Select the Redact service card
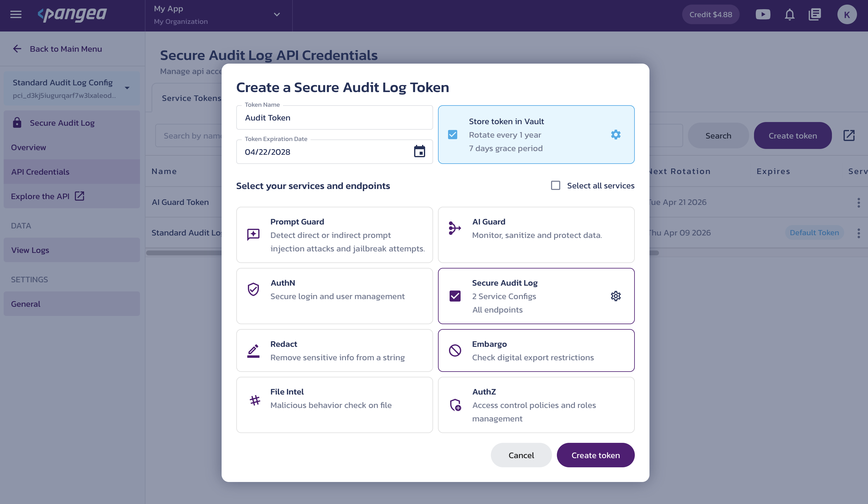 click(x=334, y=350)
